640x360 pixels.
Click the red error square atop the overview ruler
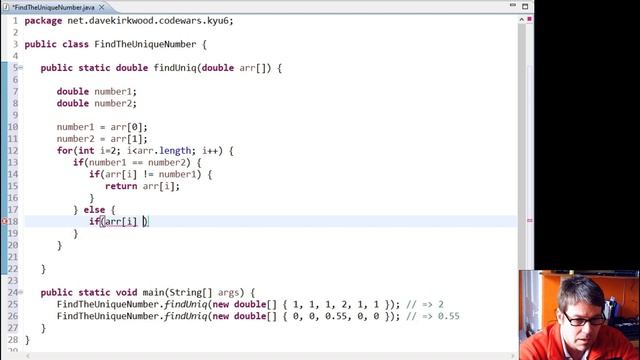(x=529, y=19)
